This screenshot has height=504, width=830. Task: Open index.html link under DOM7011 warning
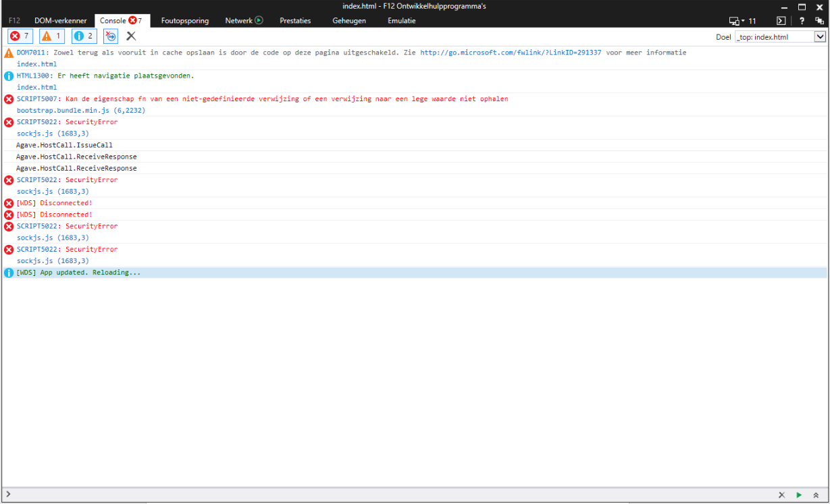pos(36,64)
